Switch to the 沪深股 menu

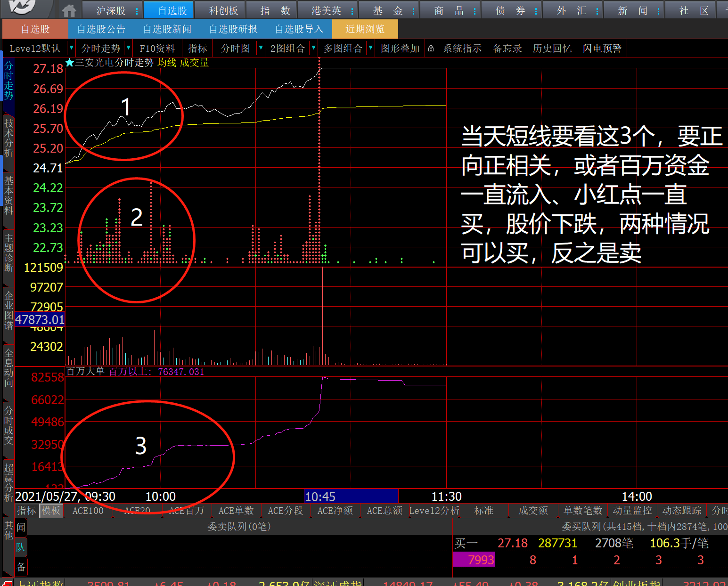click(111, 11)
